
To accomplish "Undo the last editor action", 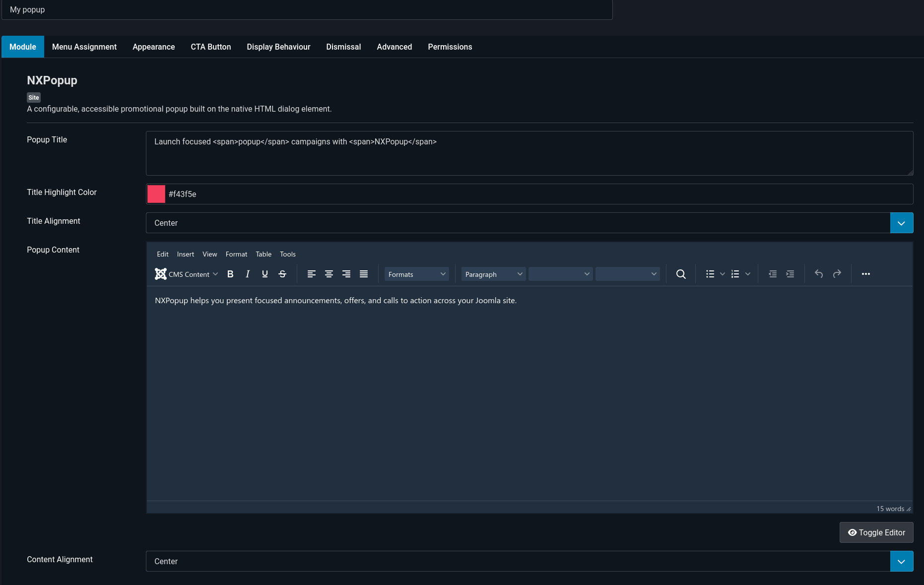I will [819, 274].
